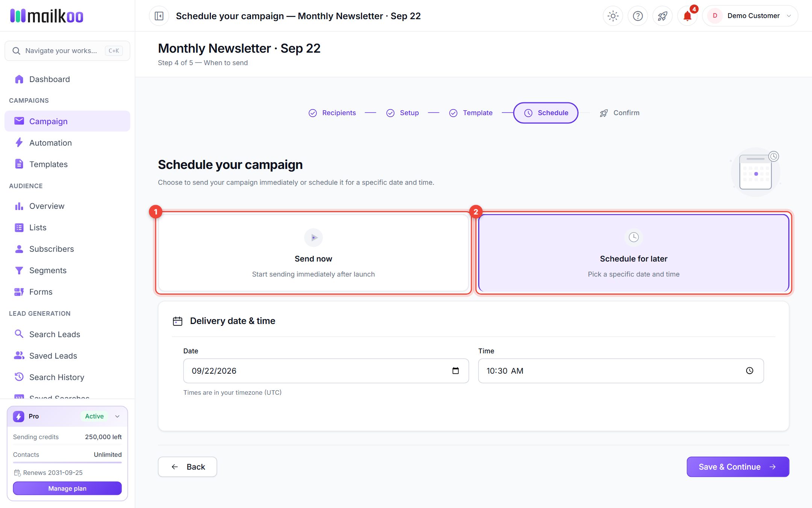
Task: Collapse the sidebar panel icon
Action: point(159,16)
